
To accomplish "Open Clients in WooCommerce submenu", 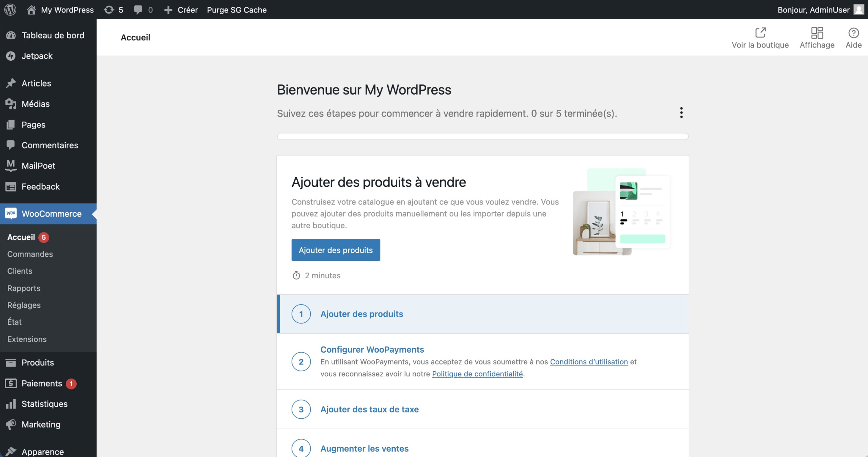I will (x=20, y=271).
